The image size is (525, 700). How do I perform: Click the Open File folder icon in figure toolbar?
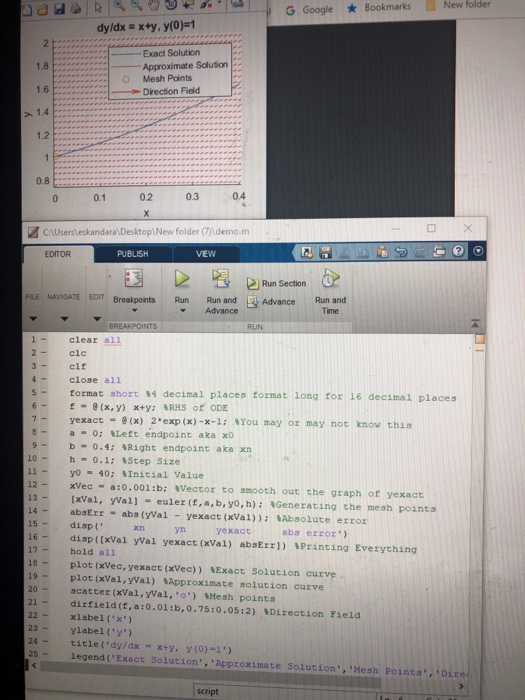pos(43,8)
